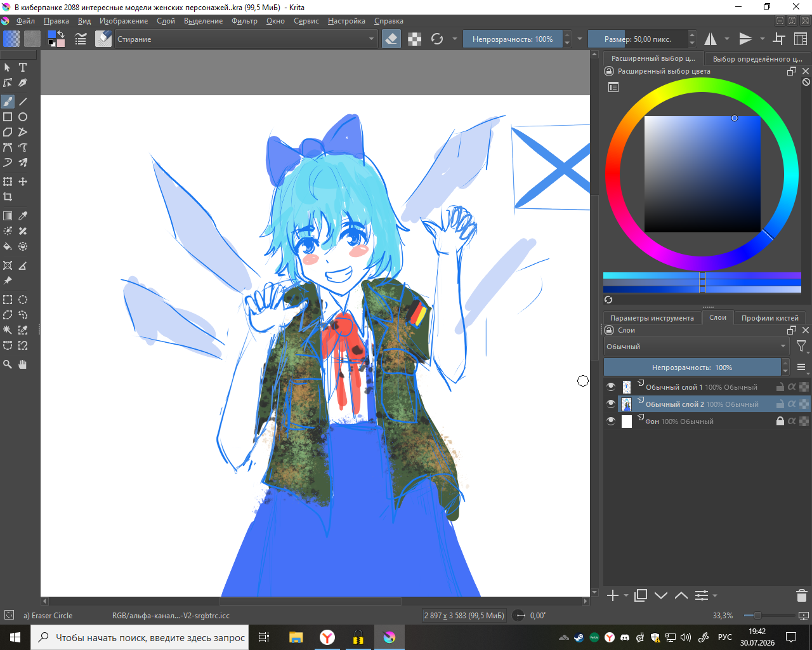Hide Обычный слой 1 with eye icon

click(x=611, y=387)
